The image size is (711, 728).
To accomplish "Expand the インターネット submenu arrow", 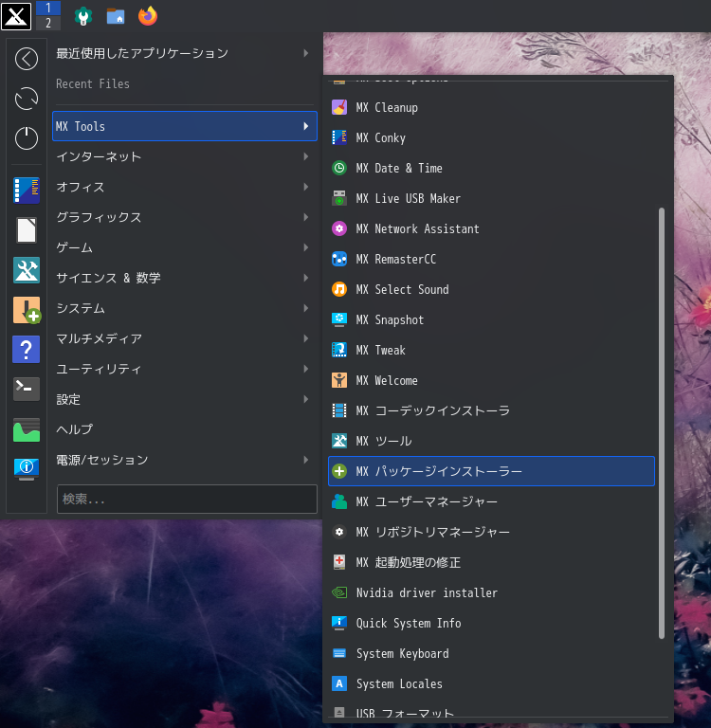I will pos(305,156).
